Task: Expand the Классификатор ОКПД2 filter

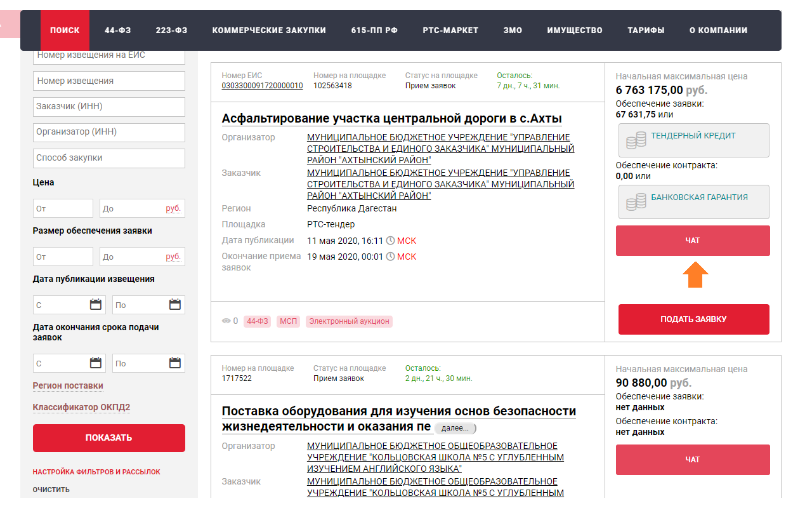Action: pos(81,407)
